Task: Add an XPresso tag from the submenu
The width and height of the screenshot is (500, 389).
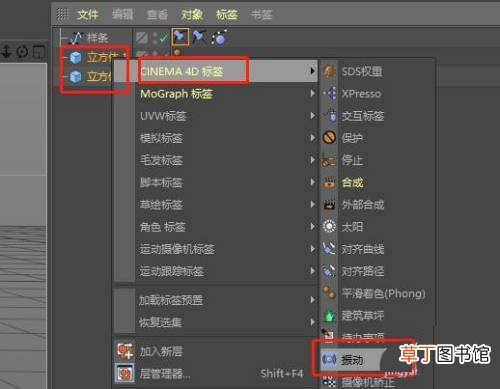Action: click(x=361, y=94)
